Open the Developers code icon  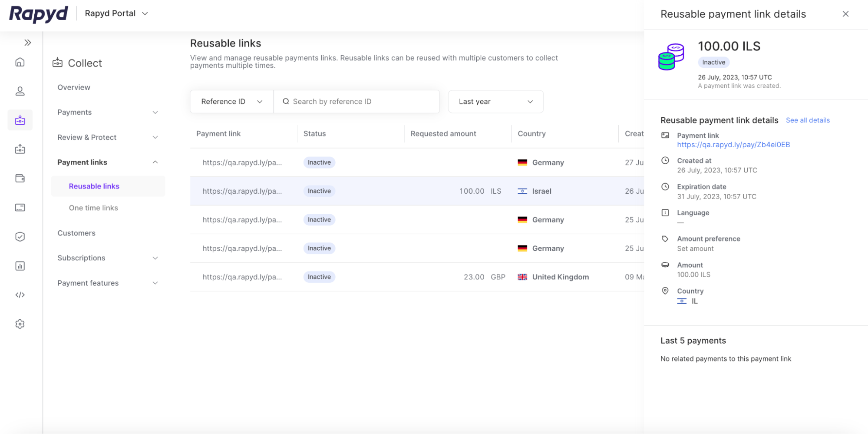(20, 295)
